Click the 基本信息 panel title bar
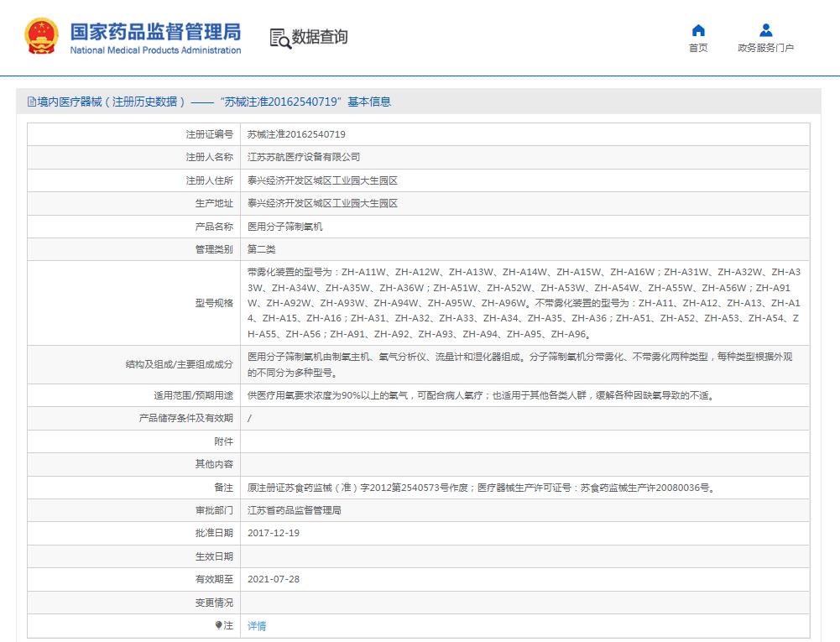The width and height of the screenshot is (840, 642). pyautogui.click(x=420, y=102)
